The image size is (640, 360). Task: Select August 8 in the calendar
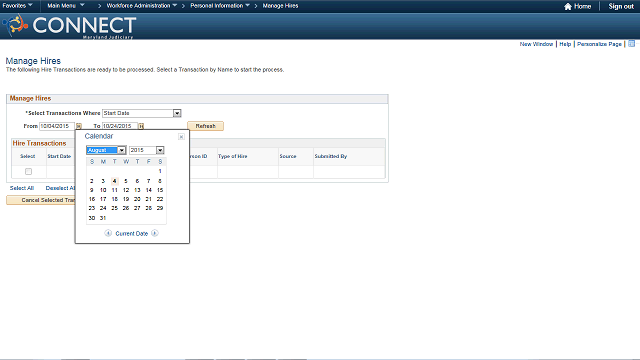[160, 181]
